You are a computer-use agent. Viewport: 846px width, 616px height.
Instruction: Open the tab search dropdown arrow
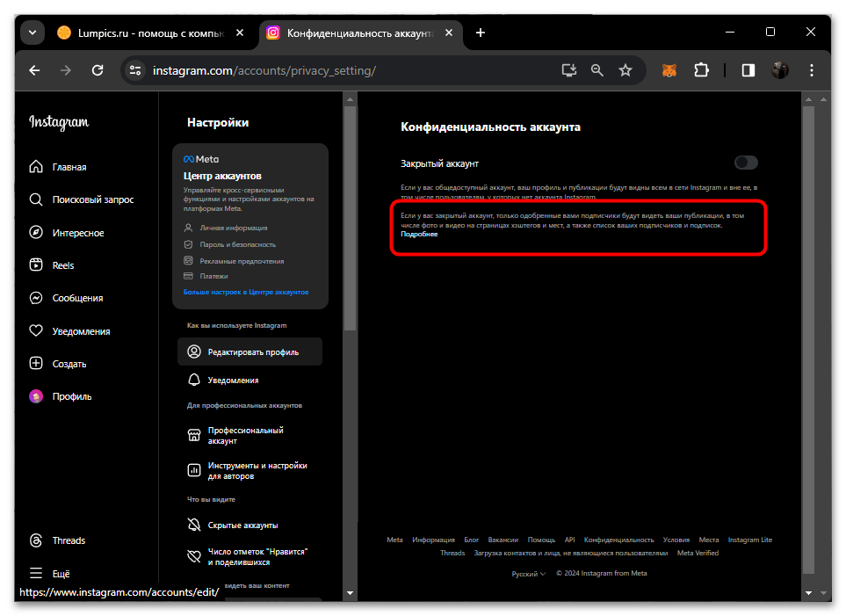[33, 33]
